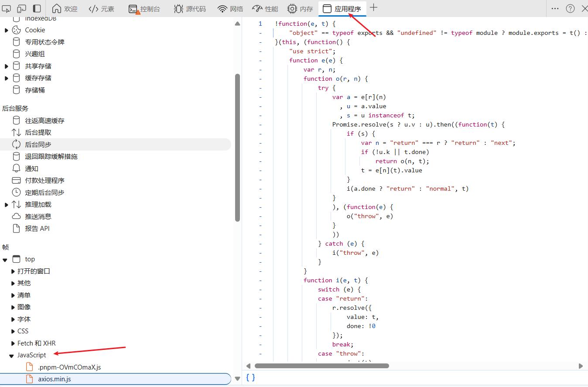Click the 共享存储 database icon

pyautogui.click(x=16, y=66)
